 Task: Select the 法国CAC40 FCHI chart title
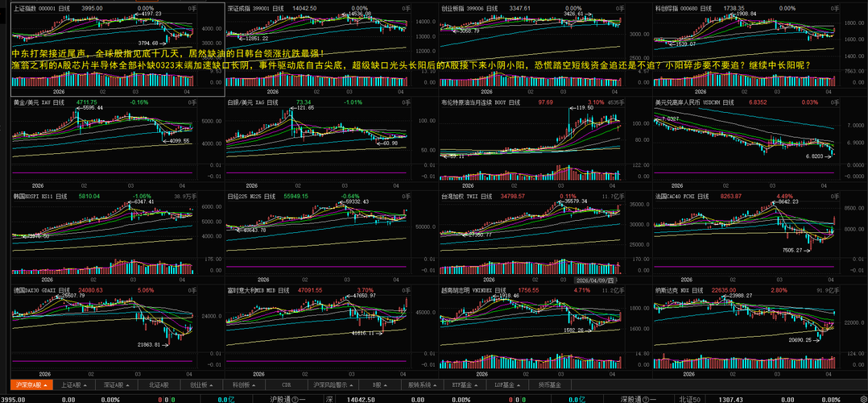[683, 196]
